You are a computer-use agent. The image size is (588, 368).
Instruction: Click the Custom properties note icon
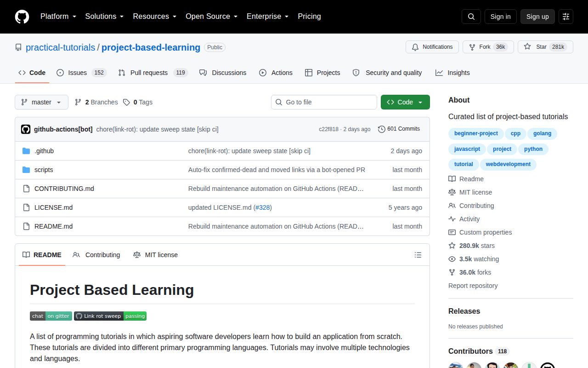pos(452,232)
